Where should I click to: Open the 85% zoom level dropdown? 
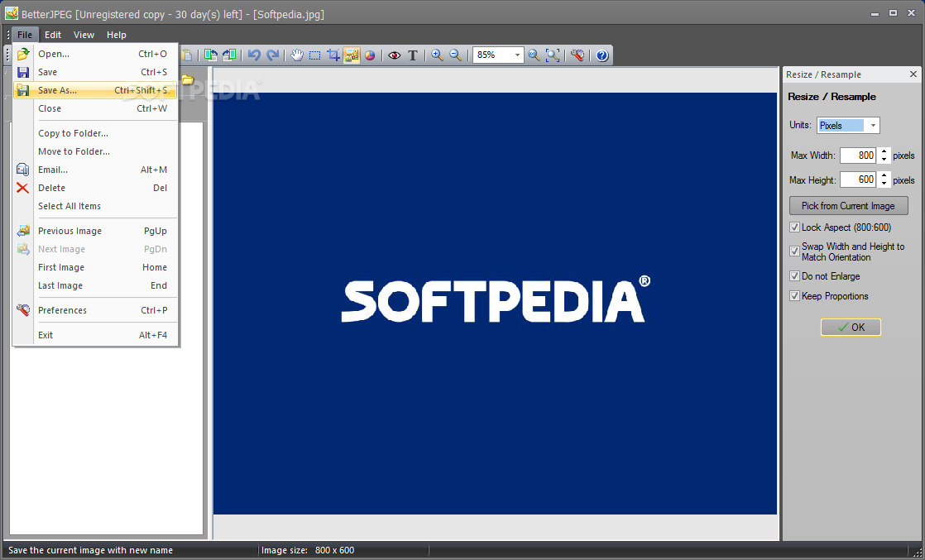coord(517,55)
